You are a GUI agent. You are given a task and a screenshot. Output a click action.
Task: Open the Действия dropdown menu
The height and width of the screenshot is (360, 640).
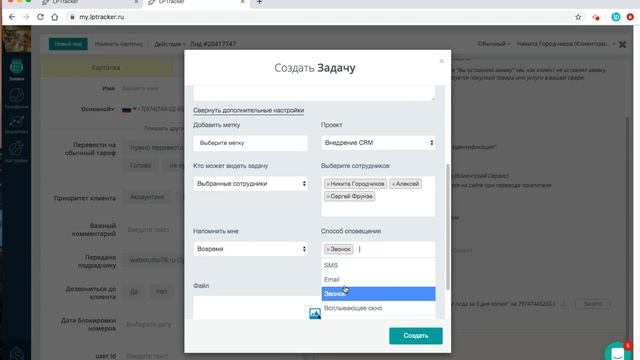coord(169,44)
